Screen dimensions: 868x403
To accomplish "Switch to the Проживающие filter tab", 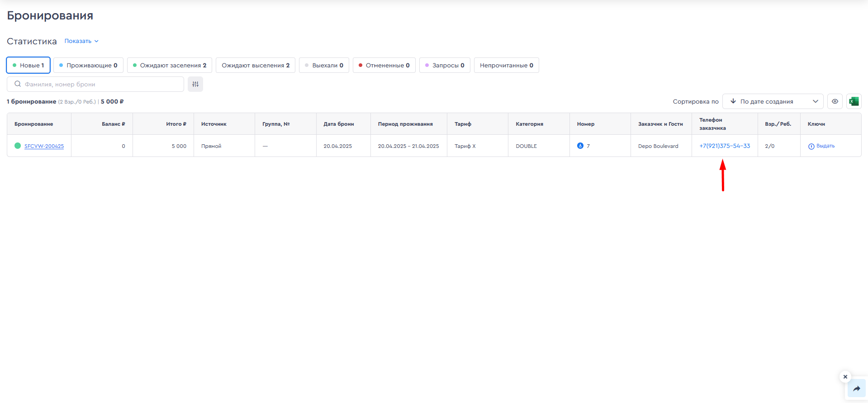I will [x=88, y=65].
